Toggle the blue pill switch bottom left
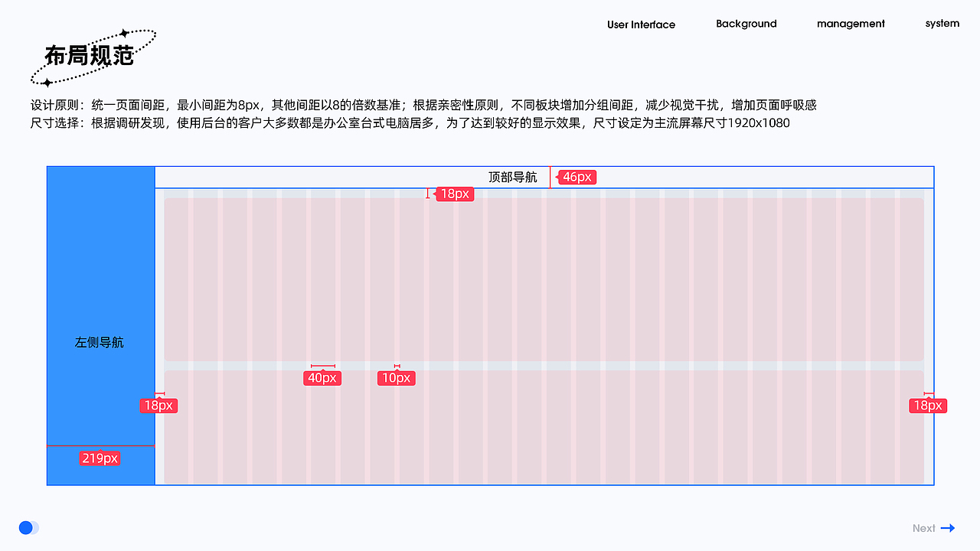The height and width of the screenshot is (551, 980). (x=28, y=527)
